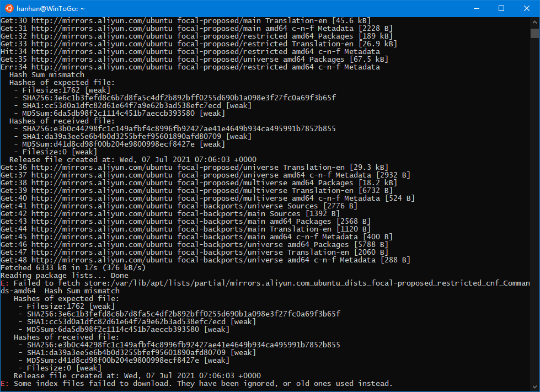540x392 pixels.
Task: Click the first 'Hashes of expected file:' heading
Action: tap(62, 82)
